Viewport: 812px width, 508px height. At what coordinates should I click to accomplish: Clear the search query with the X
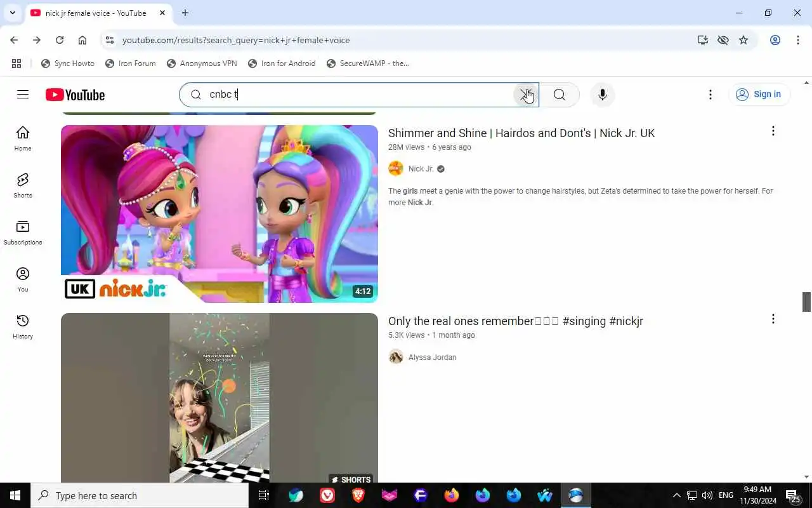(x=525, y=95)
